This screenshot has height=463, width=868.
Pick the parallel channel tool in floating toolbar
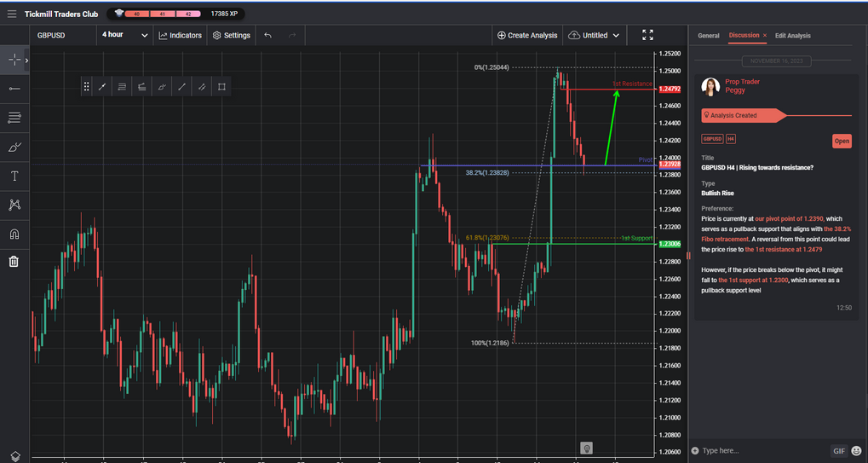click(202, 86)
